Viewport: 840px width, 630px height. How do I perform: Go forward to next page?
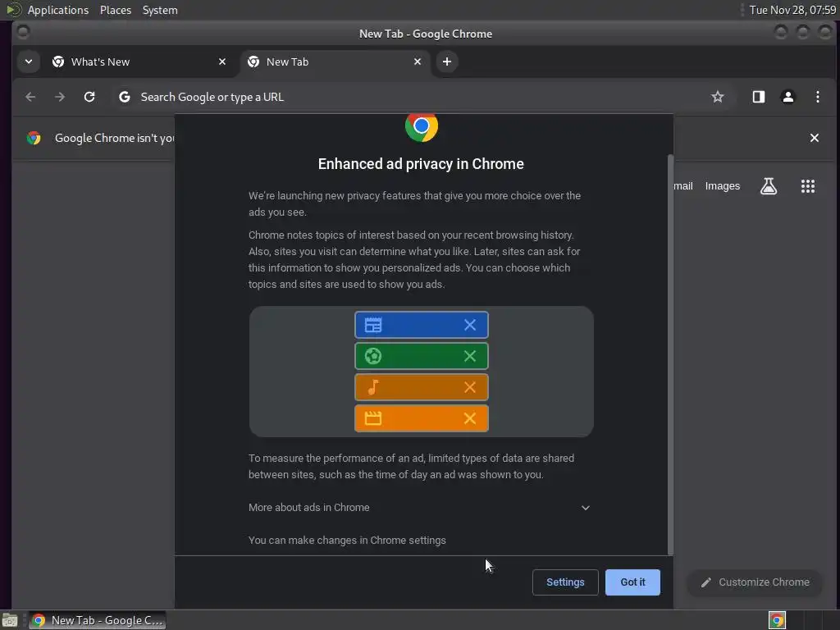pyautogui.click(x=60, y=97)
